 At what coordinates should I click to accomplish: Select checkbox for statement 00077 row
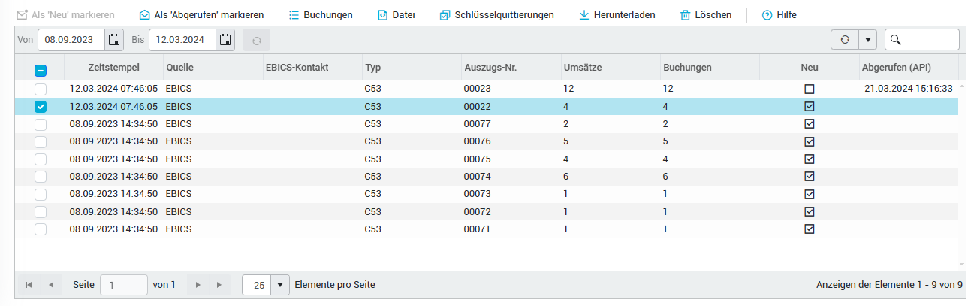pos(41,124)
